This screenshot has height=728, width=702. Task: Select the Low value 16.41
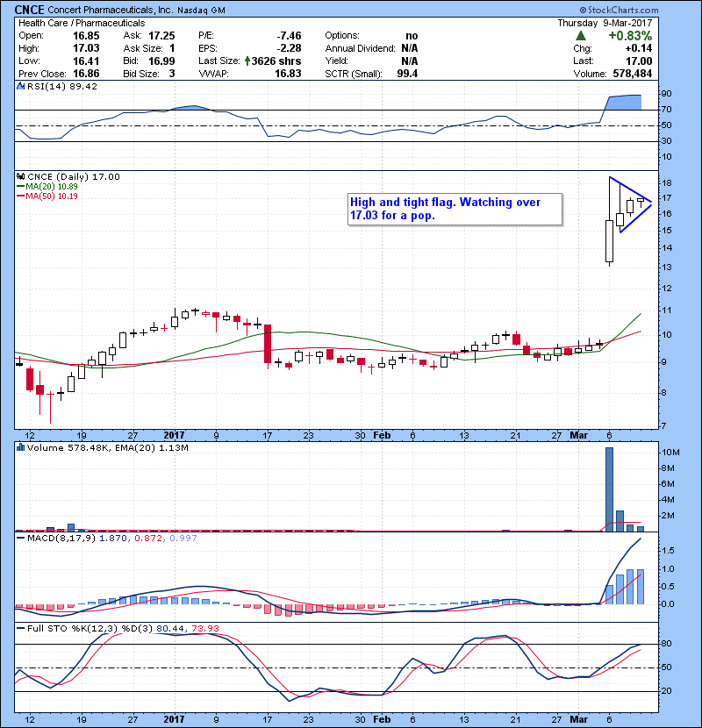[86, 61]
